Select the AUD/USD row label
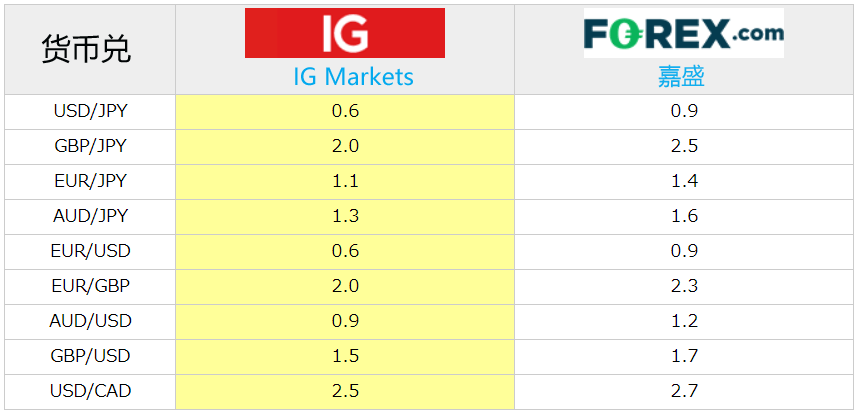 (x=90, y=321)
